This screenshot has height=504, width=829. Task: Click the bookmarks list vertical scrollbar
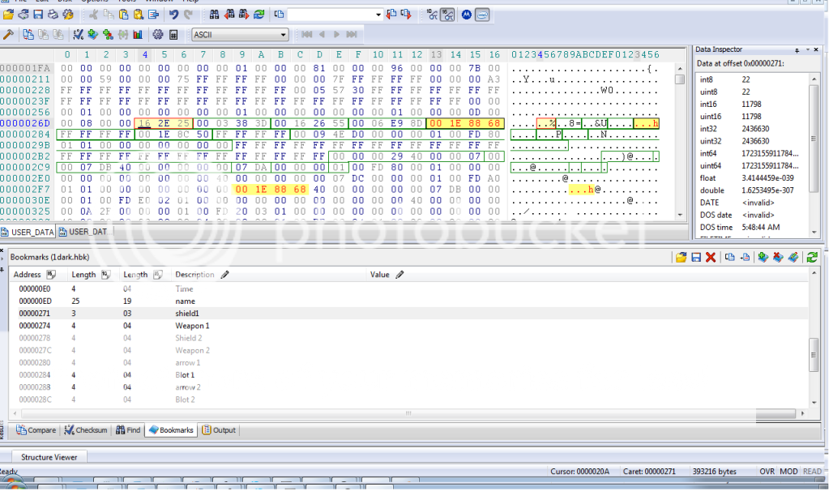click(813, 352)
